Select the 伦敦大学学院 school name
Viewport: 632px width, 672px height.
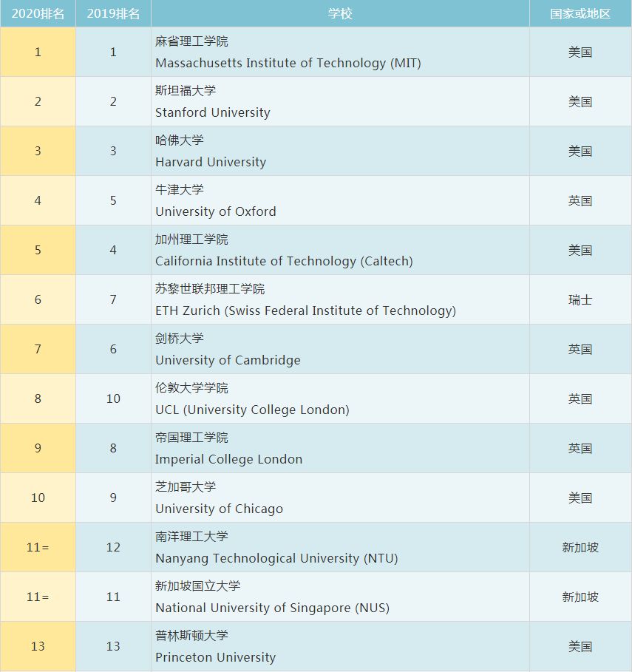point(191,387)
